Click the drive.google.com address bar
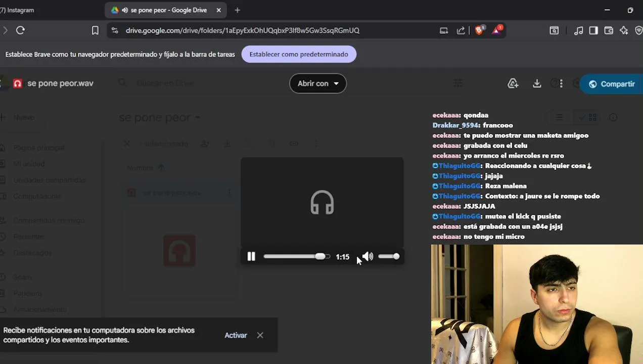Viewport: 643px width, 364px height. pos(243,30)
